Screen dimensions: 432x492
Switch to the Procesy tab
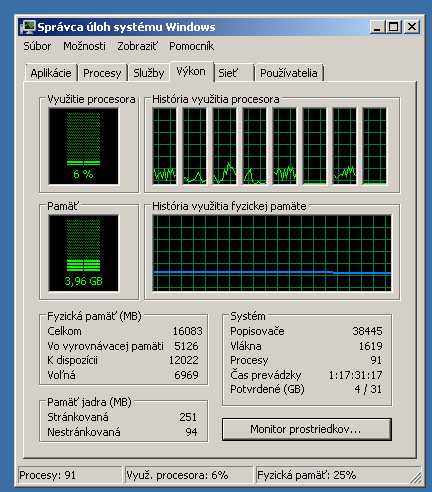tap(102, 73)
